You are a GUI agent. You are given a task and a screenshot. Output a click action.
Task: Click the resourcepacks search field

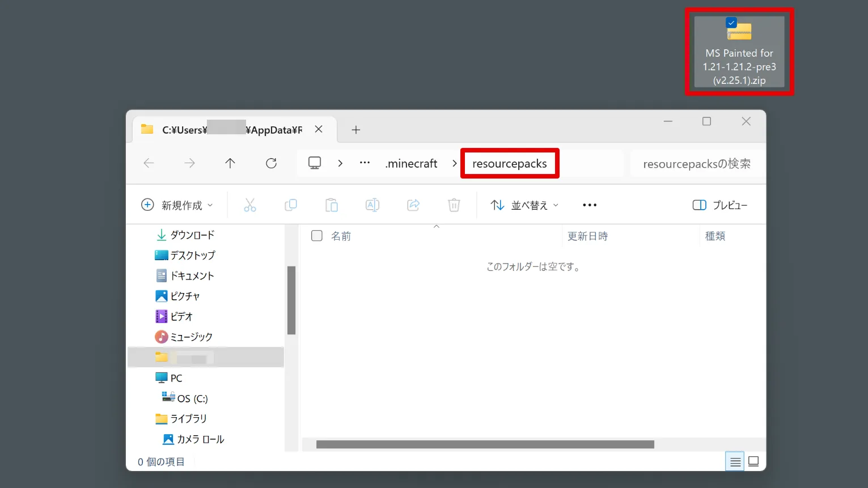[x=697, y=164]
